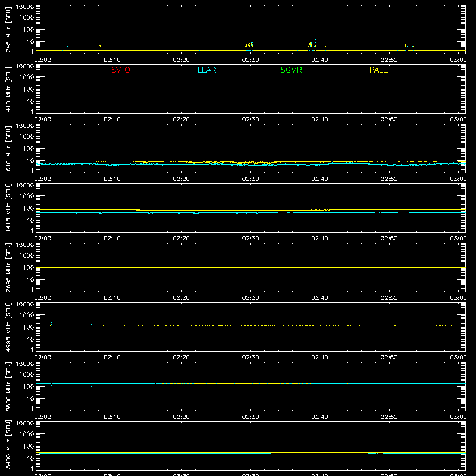Viewport: 476px width, 476px height.
Task: Click the "1000" y-axis label of 410 MHz panel
Action: click(x=27, y=77)
